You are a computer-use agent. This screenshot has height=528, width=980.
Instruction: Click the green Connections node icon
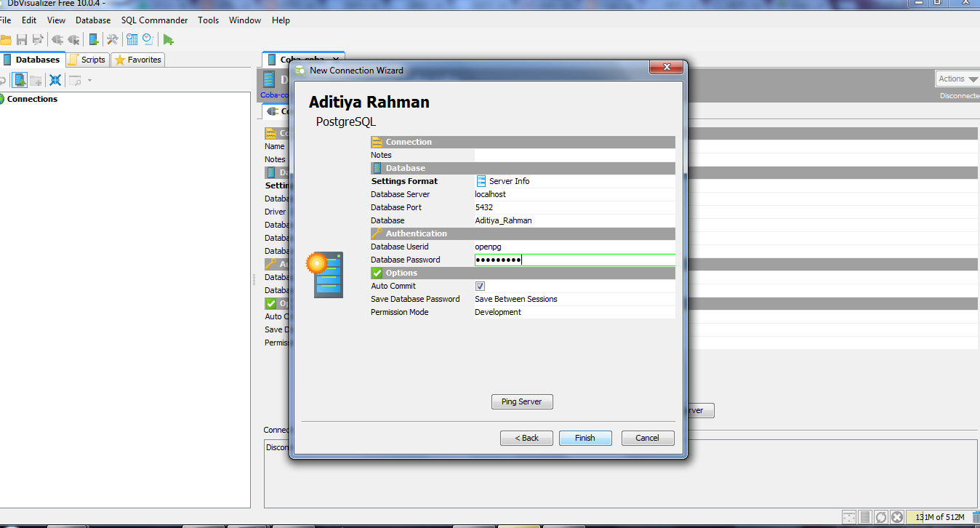pos(1,99)
